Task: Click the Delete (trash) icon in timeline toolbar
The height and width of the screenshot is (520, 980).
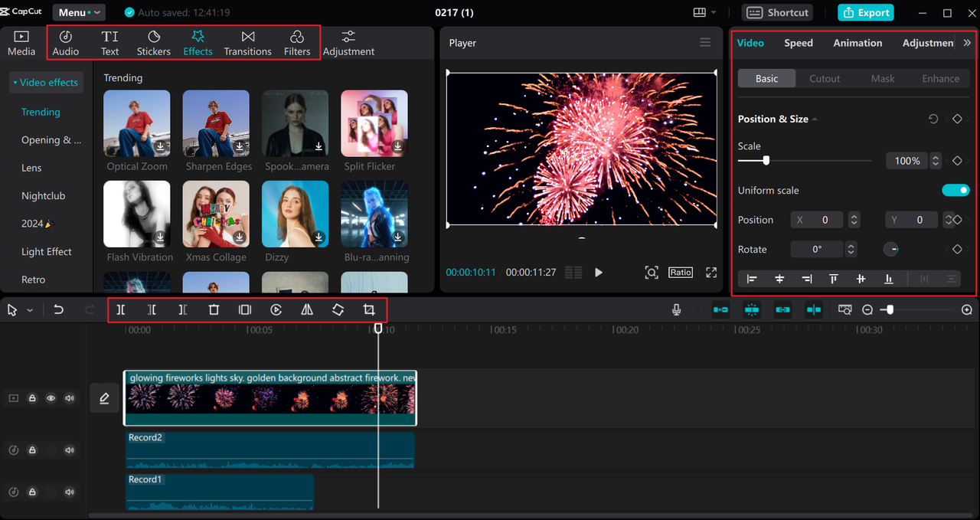Action: click(214, 310)
